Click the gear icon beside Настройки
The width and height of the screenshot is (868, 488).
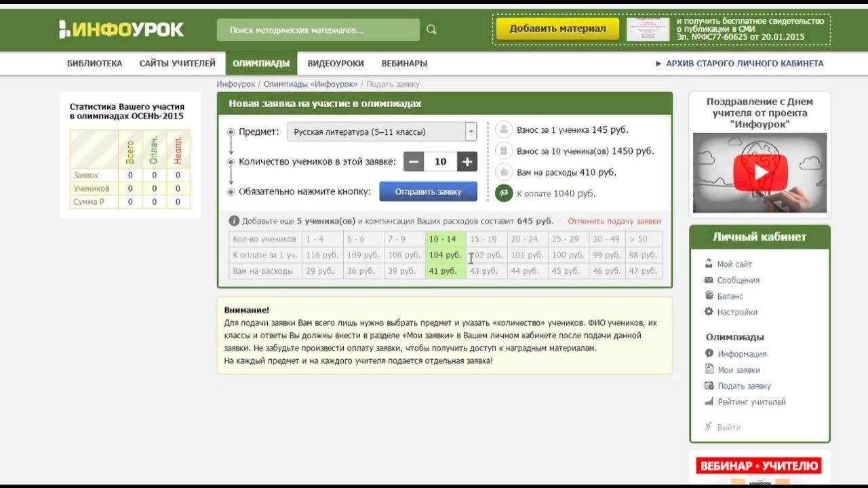[709, 312]
